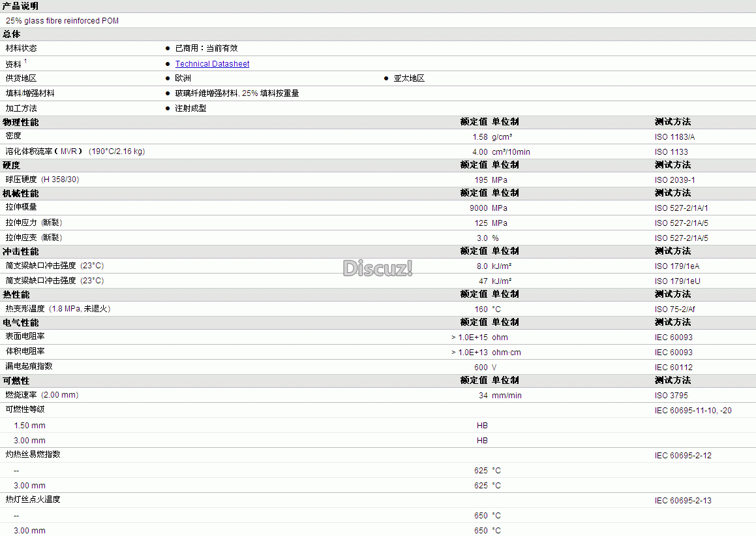Click the '燃烧速率 (2.00 mm)' property label
756x536 pixels.
click(x=42, y=394)
